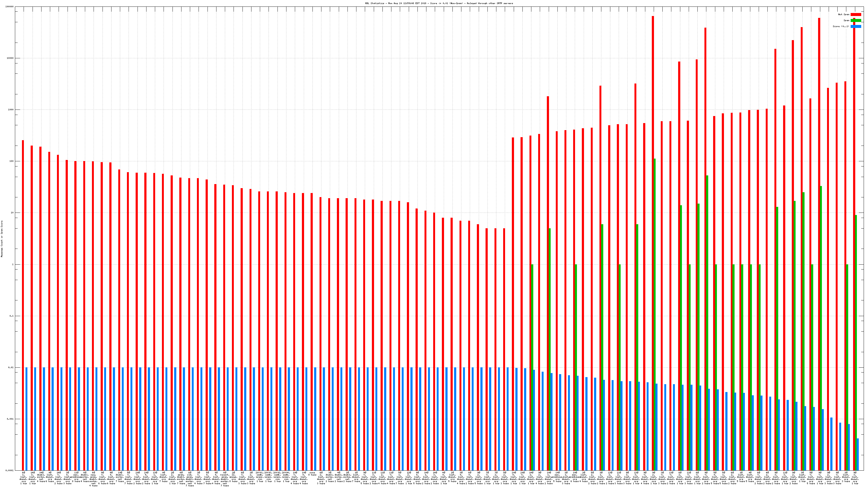Click the 'none 8 hops' x-axis label
This screenshot has width=868, height=488.
coord(312,474)
